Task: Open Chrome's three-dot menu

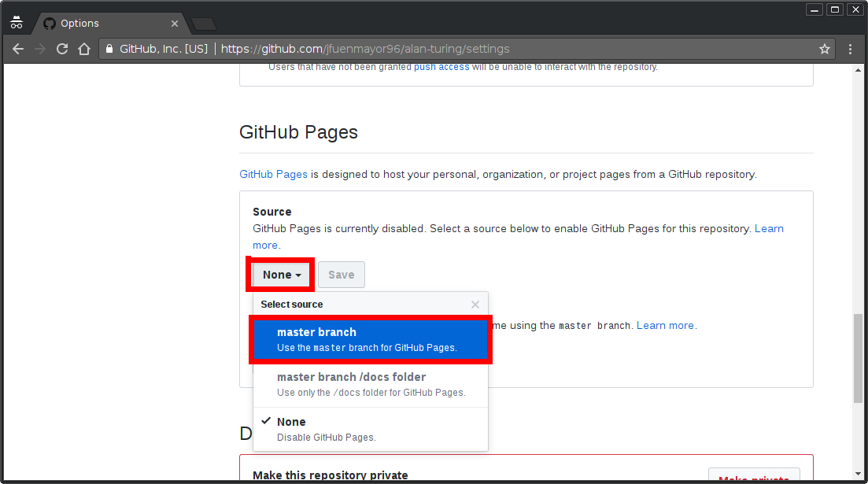Action: pyautogui.click(x=850, y=49)
